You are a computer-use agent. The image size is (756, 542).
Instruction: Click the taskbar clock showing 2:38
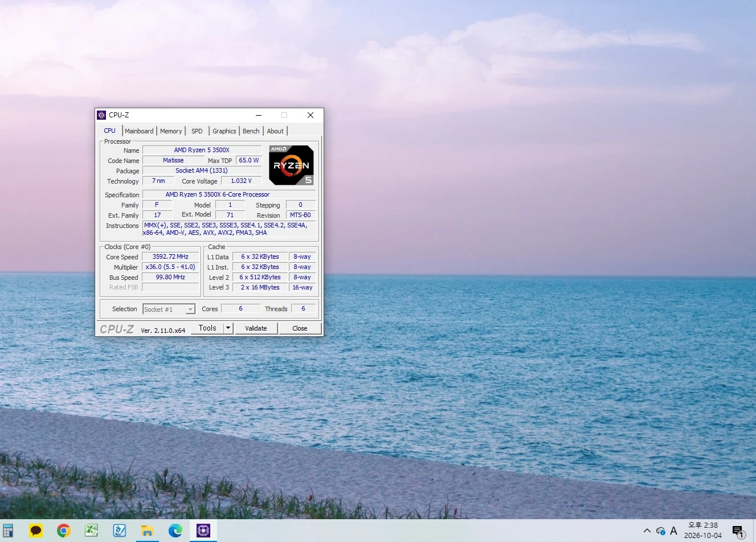tap(702, 531)
